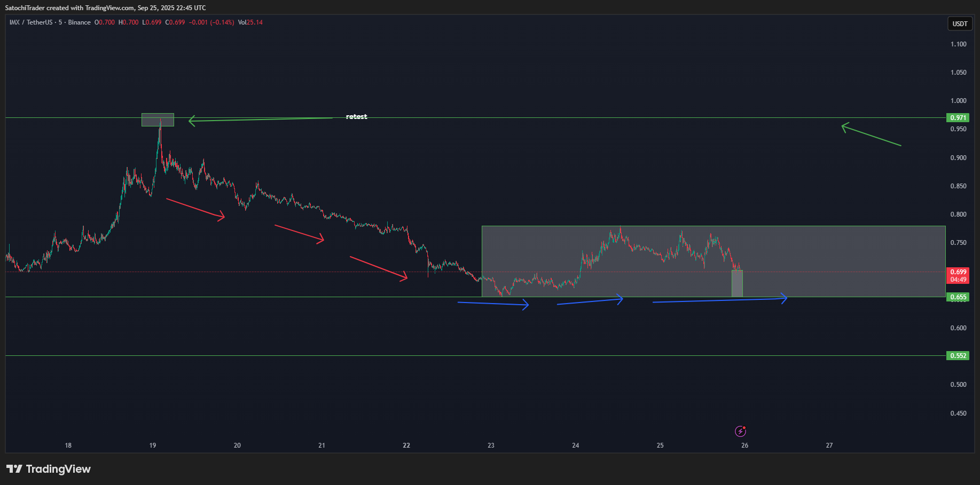Click the 1.100 price scale label
This screenshot has width=980, height=485.
point(958,44)
